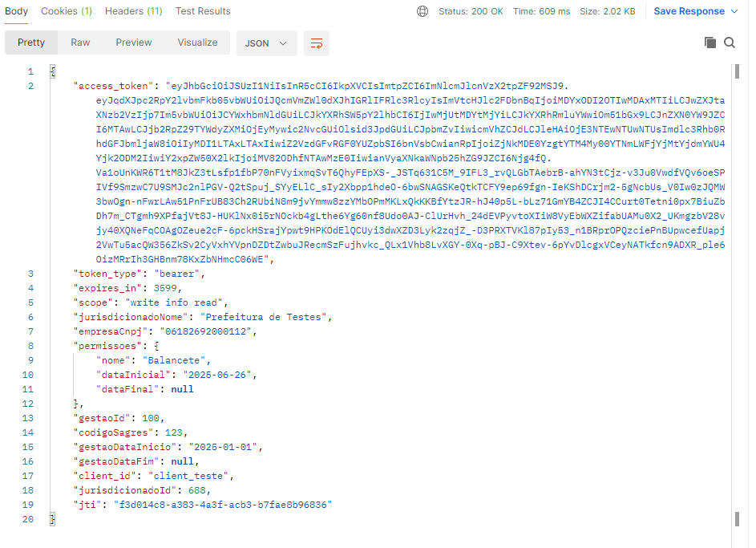
Task: Select the Visualize view mode
Action: click(197, 43)
